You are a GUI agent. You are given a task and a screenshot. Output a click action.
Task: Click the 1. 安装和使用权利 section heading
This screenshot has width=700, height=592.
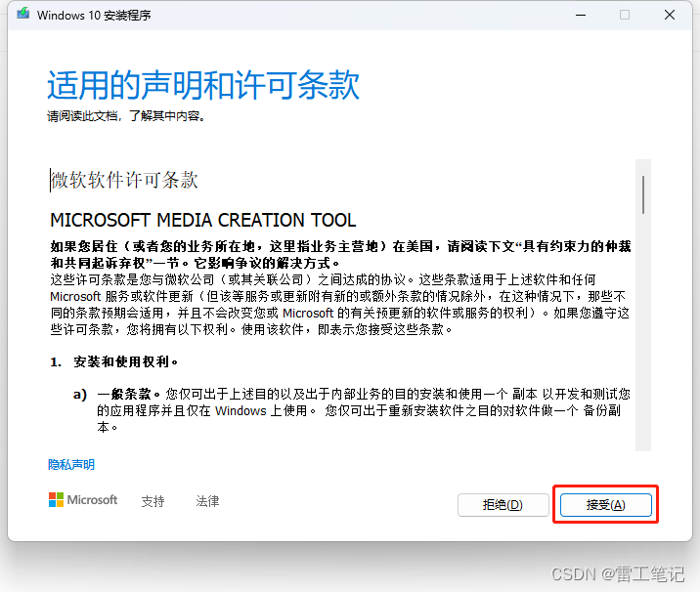114,361
